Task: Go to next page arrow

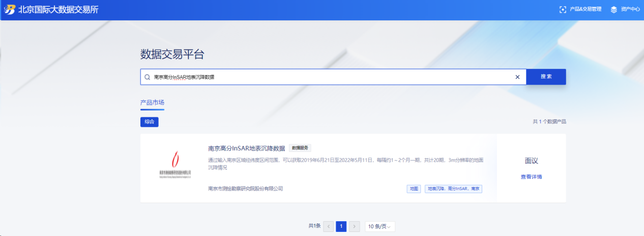Action: coord(355,226)
